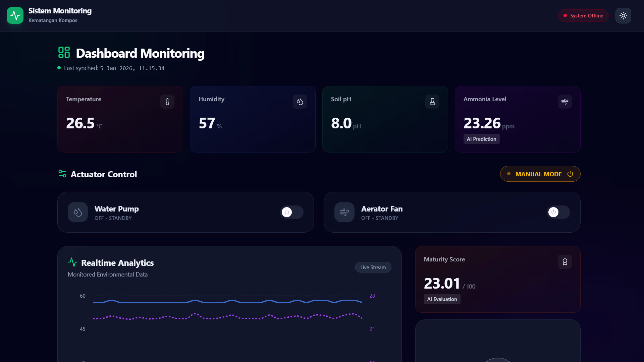Click the 21 label on right axis
The image size is (644, 362).
tap(372, 329)
